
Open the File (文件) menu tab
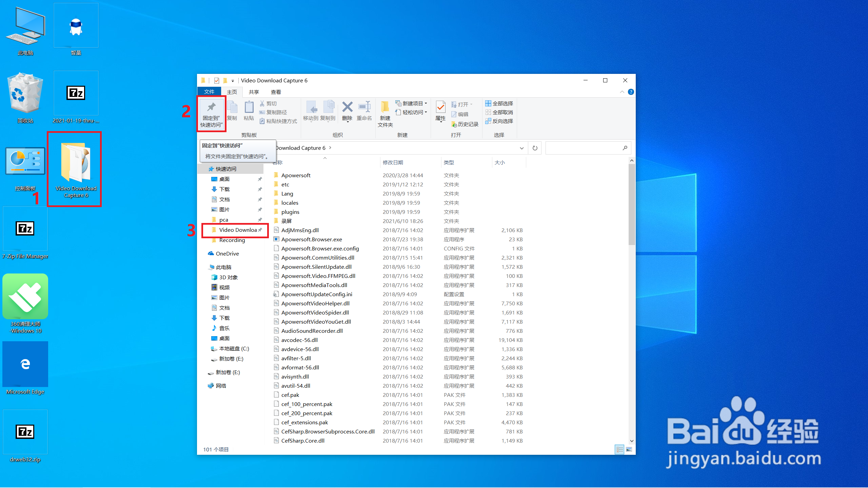point(209,92)
